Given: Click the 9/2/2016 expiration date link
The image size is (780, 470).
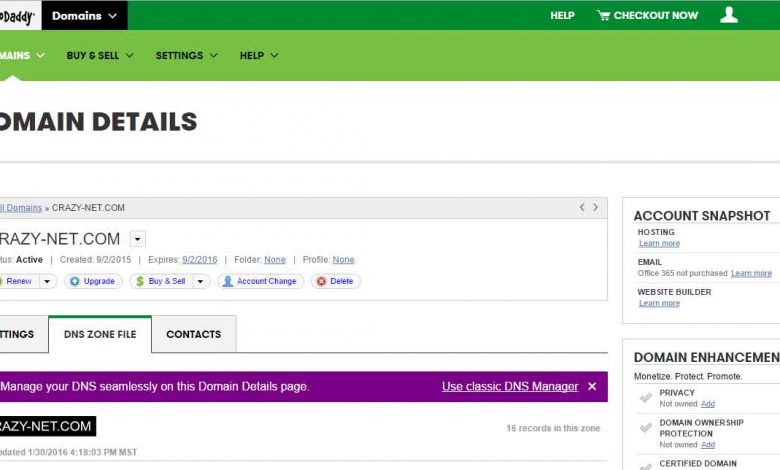Looking at the screenshot, I should (x=199, y=260).
